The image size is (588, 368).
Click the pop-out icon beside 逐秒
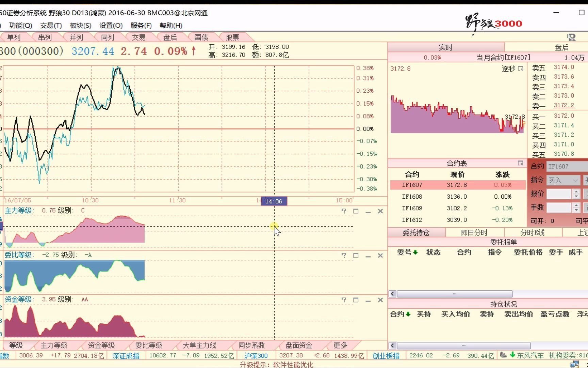pos(521,68)
